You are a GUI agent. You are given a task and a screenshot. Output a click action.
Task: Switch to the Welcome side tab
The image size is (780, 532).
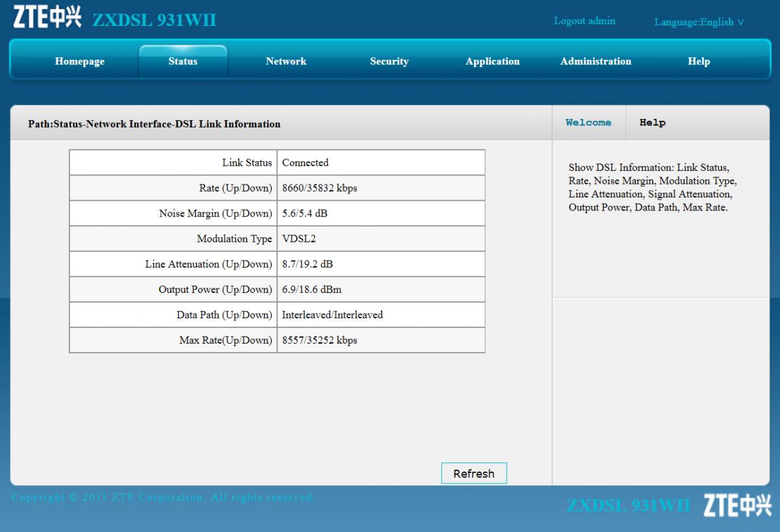click(588, 123)
